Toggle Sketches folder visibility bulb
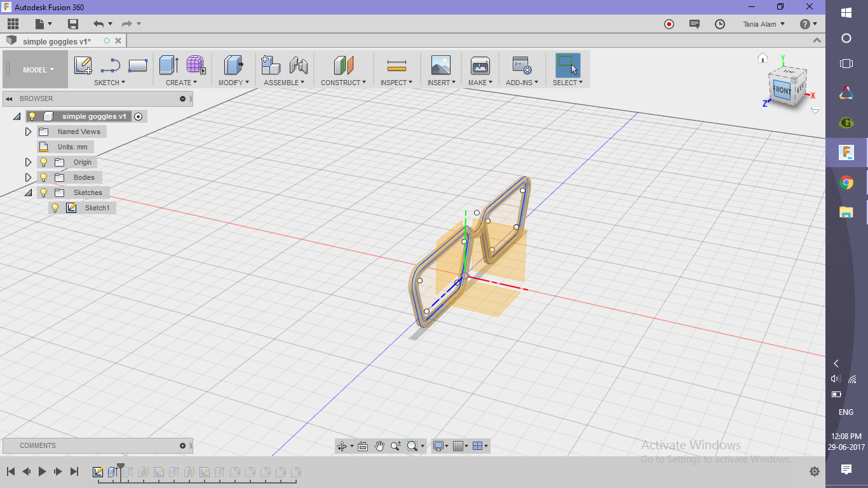 coord(44,193)
